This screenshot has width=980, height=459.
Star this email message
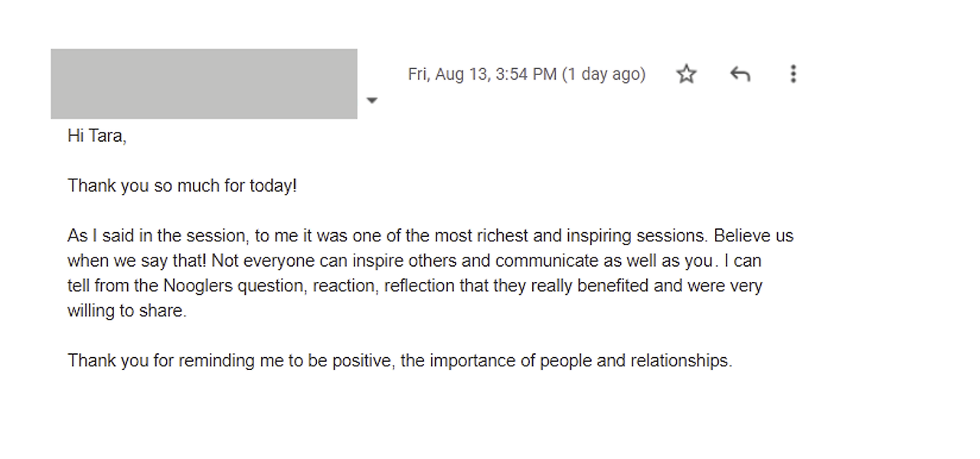tap(687, 74)
